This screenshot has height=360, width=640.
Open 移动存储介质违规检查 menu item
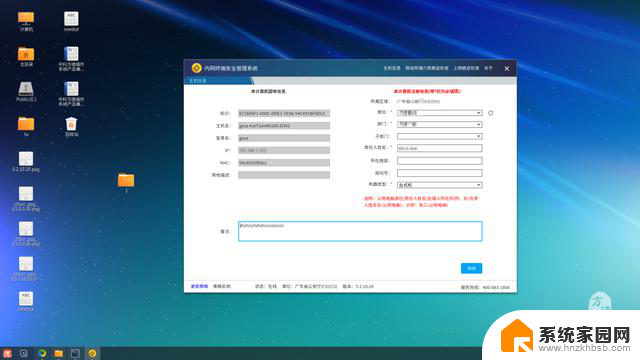427,68
